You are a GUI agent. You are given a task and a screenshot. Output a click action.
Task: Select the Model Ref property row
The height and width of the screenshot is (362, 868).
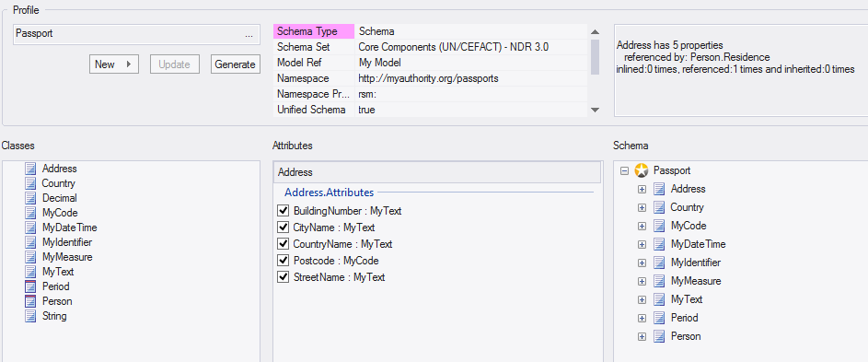pos(430,63)
